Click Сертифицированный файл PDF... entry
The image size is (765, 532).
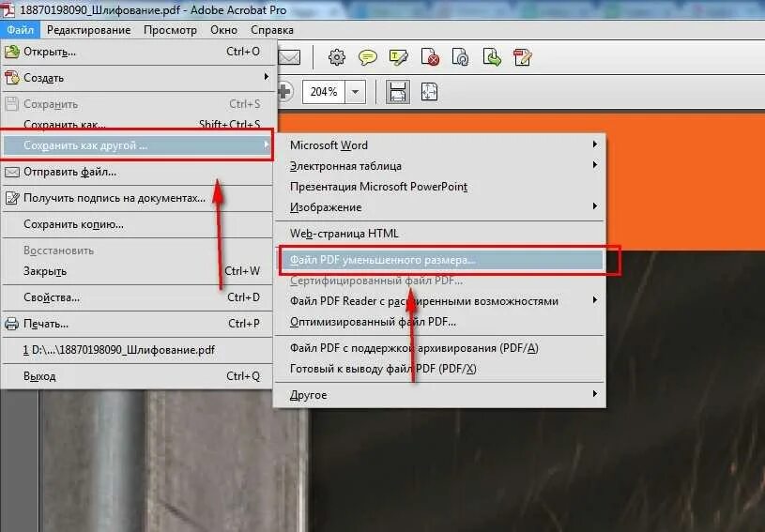[x=440, y=281]
